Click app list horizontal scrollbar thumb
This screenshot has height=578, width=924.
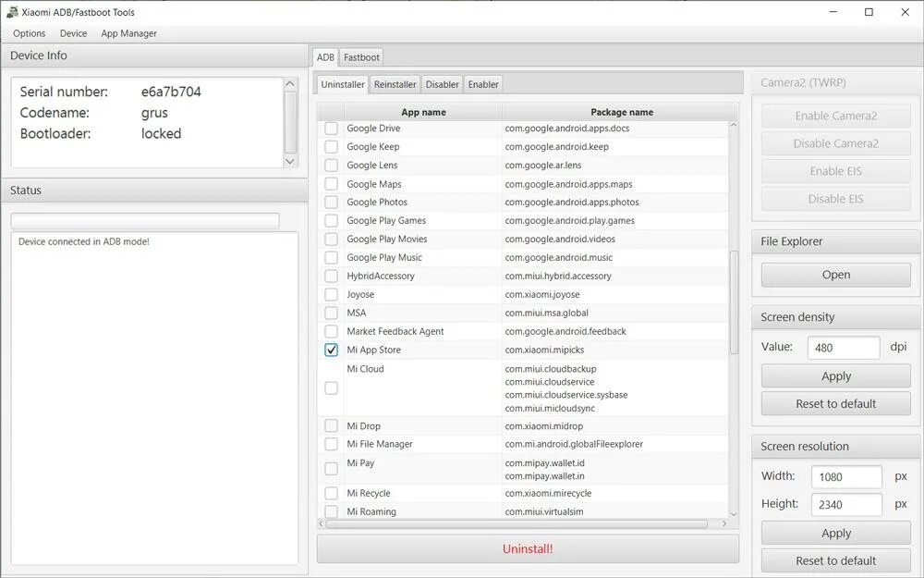coord(517,523)
